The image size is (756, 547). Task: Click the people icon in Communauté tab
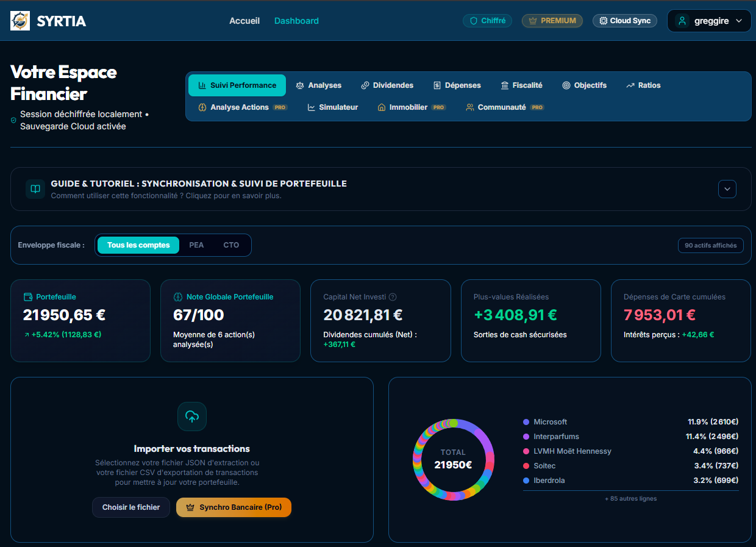[470, 107]
